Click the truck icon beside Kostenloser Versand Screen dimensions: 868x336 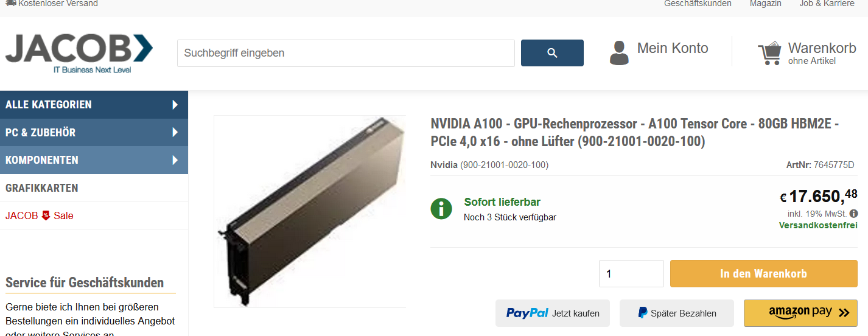[x=11, y=3]
